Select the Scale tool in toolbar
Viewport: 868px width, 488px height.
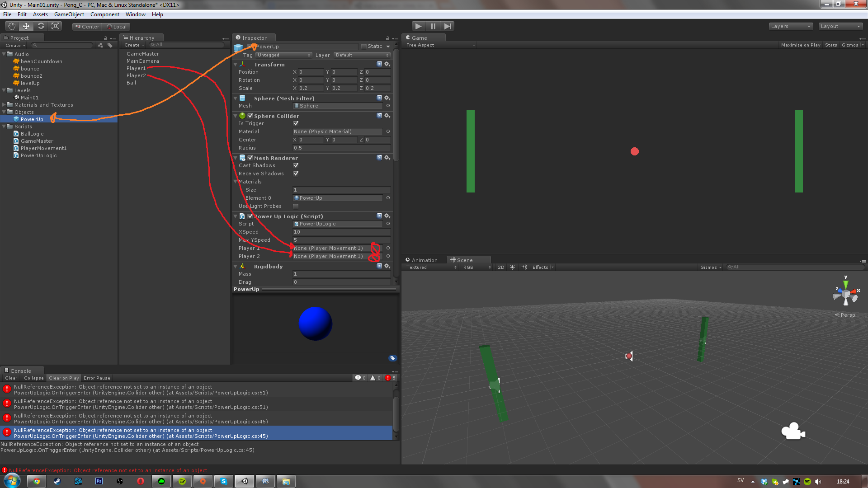(x=55, y=26)
